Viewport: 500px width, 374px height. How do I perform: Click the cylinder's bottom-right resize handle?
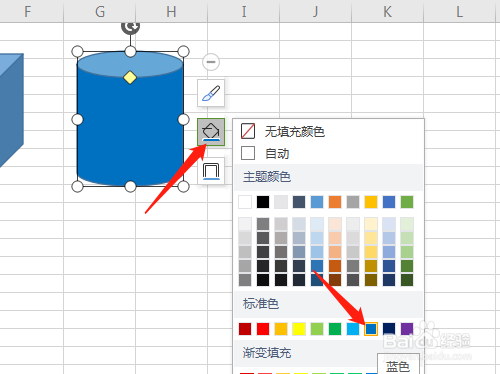183,187
